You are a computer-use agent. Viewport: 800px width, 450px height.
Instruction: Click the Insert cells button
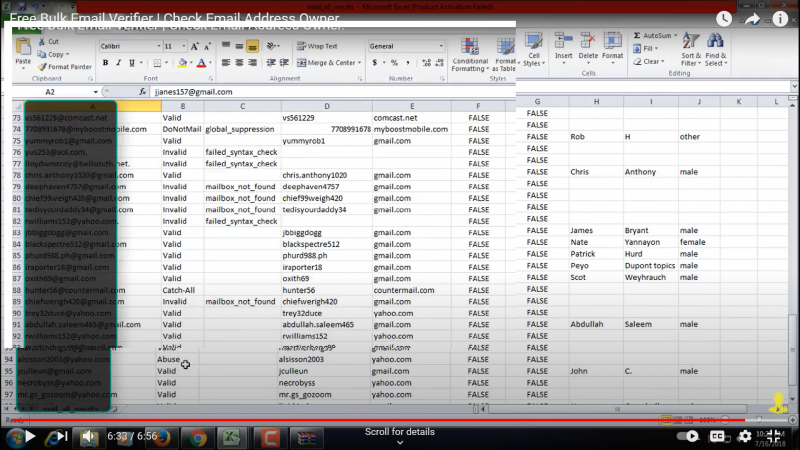pos(563,48)
